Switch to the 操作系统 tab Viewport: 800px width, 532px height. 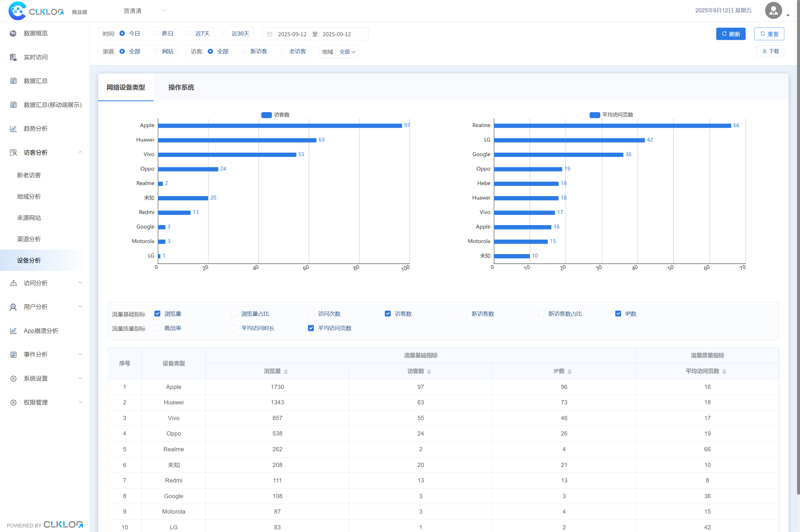pos(181,88)
